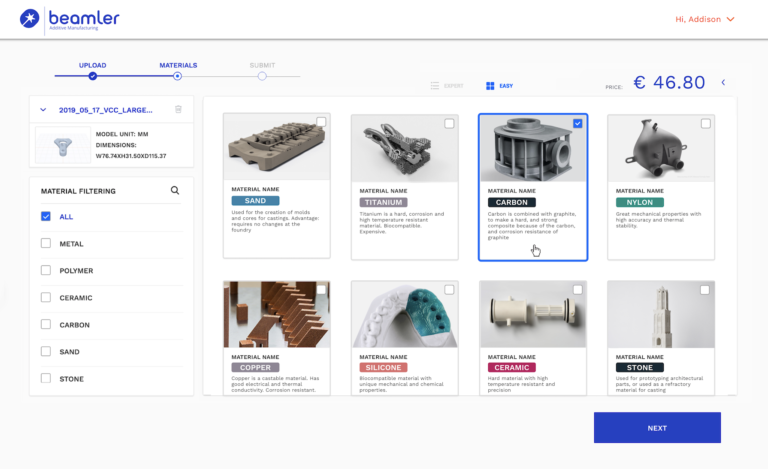Open the search icon in Material Filtering
The height and width of the screenshot is (469, 768).
[x=175, y=190]
